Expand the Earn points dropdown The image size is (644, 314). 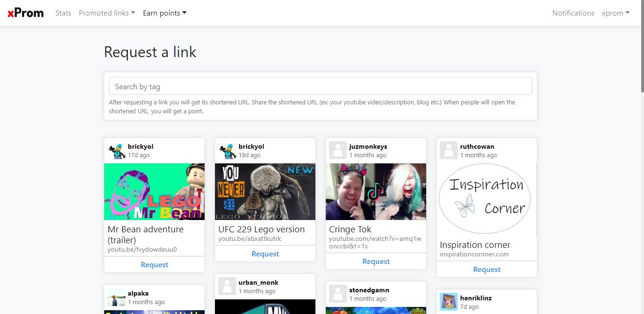(165, 13)
